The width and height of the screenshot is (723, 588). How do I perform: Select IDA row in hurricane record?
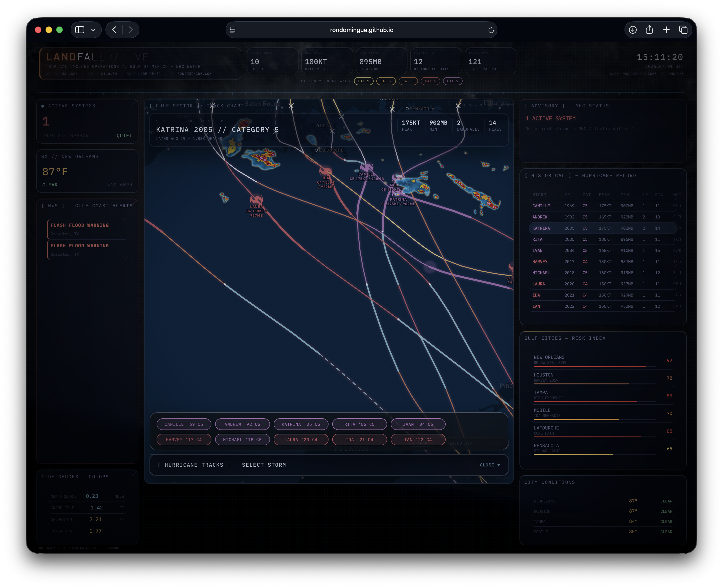tap(603, 295)
